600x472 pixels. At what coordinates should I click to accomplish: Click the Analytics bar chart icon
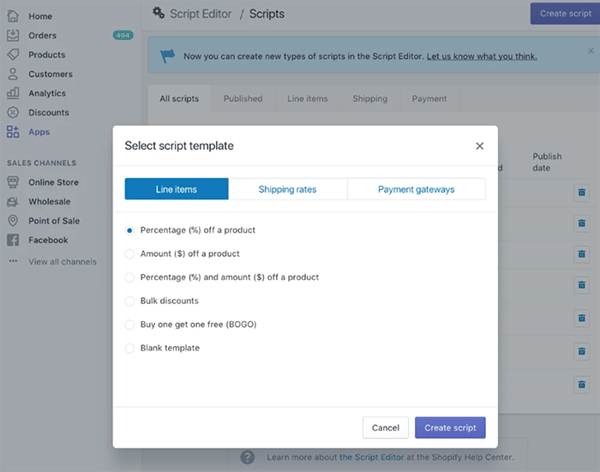(13, 93)
